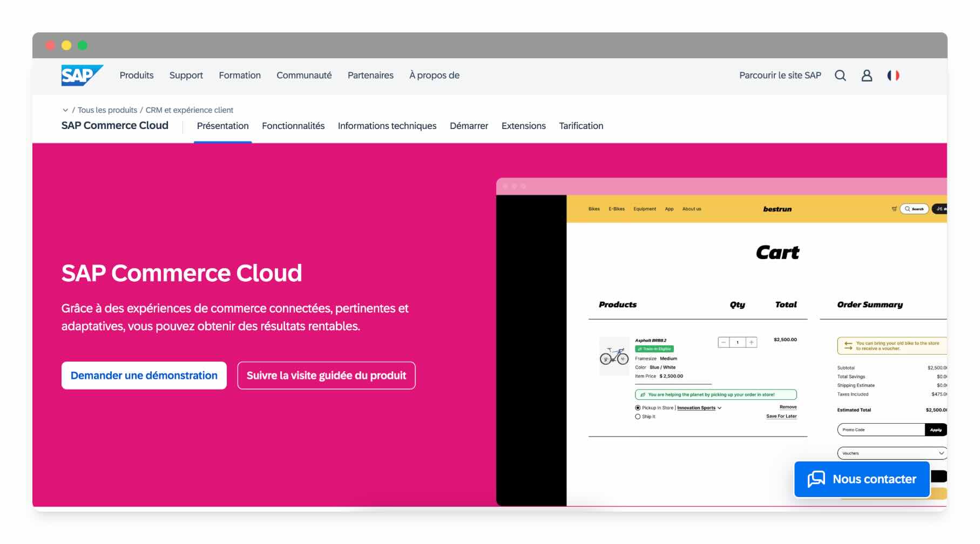Switch to the Extensions tab
This screenshot has width=980, height=544.
[523, 126]
